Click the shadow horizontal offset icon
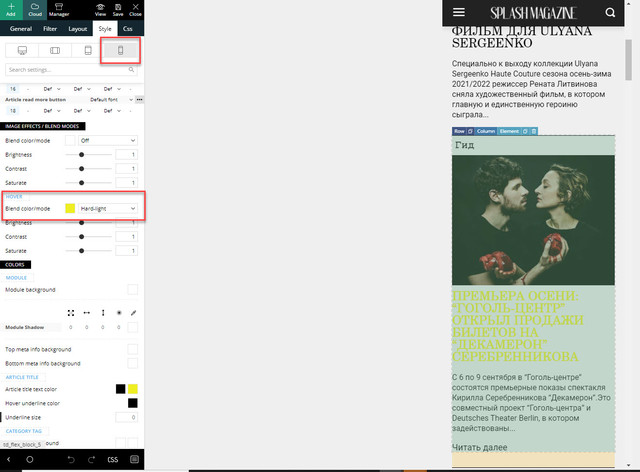640x472 pixels. pyautogui.click(x=87, y=313)
